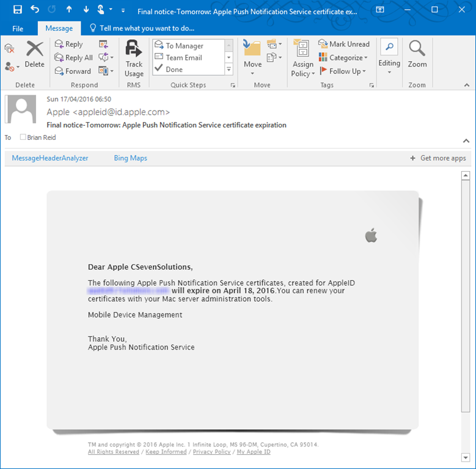Select the Message ribbon tab
The height and width of the screenshot is (469, 476).
[59, 28]
